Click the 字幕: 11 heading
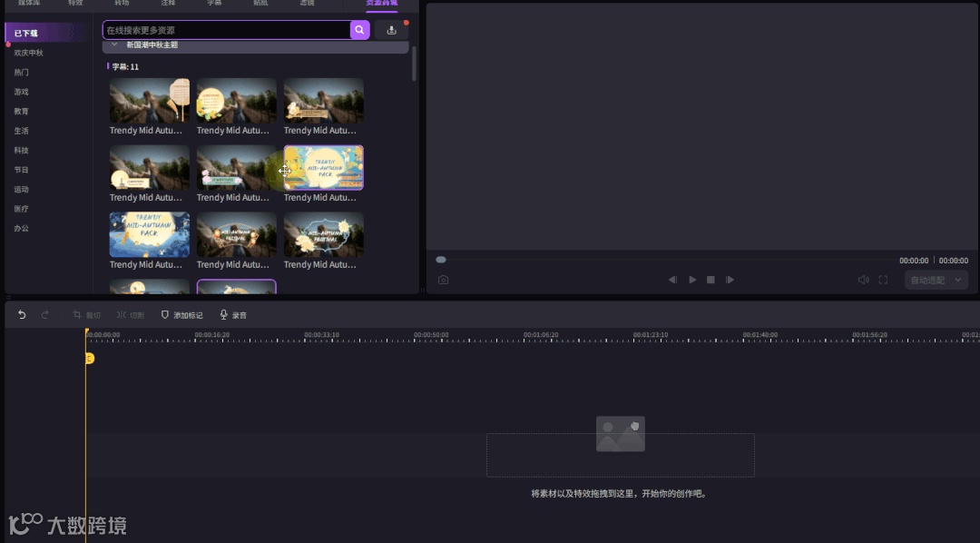 [x=125, y=66]
